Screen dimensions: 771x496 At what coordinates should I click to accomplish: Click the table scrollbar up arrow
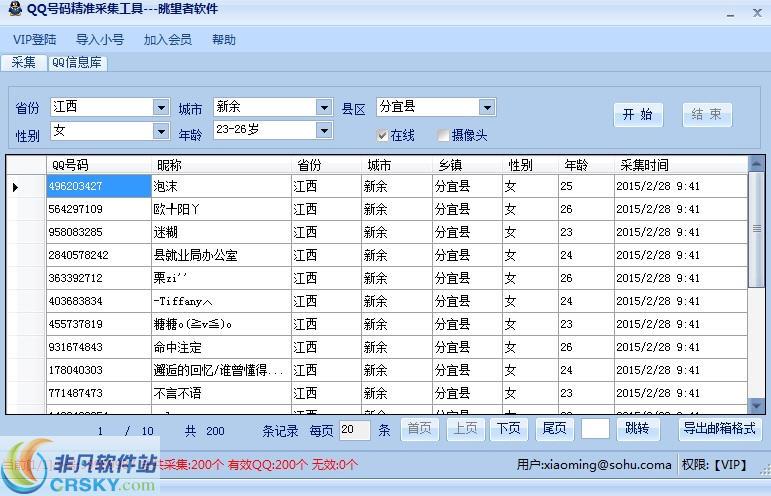pos(756,164)
